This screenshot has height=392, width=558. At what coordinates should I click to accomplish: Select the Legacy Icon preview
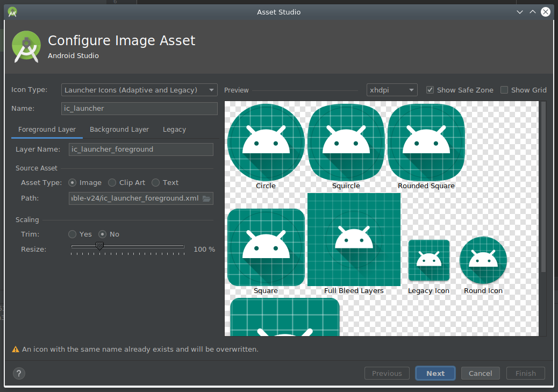coord(428,260)
